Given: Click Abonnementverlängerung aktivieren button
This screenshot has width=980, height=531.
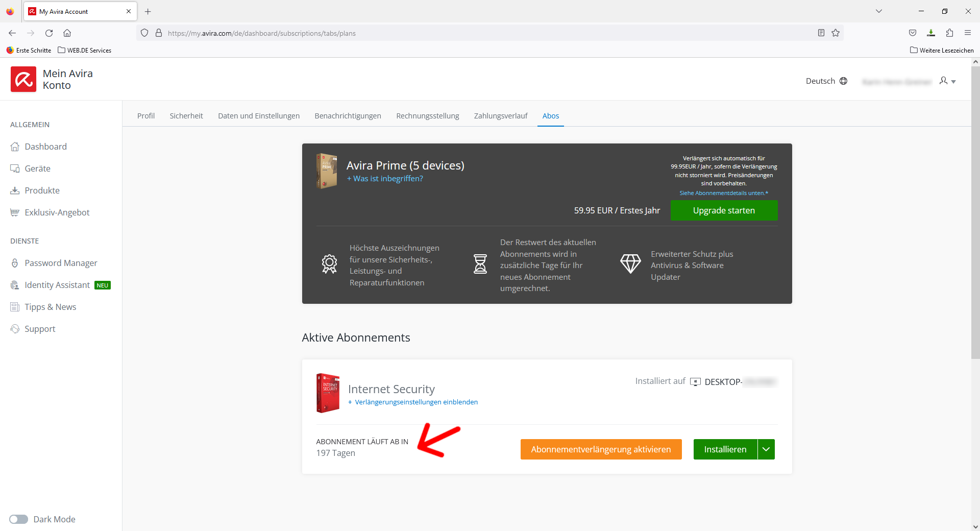Looking at the screenshot, I should click(601, 449).
